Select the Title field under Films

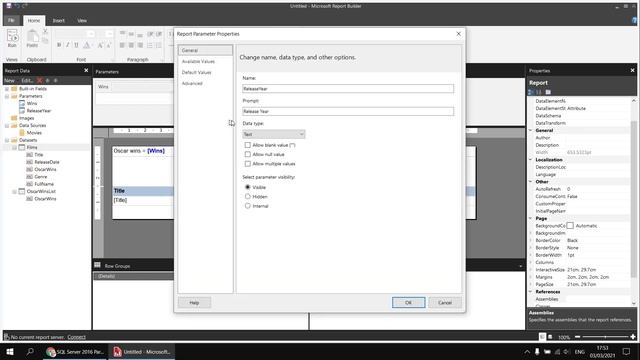tap(39, 155)
